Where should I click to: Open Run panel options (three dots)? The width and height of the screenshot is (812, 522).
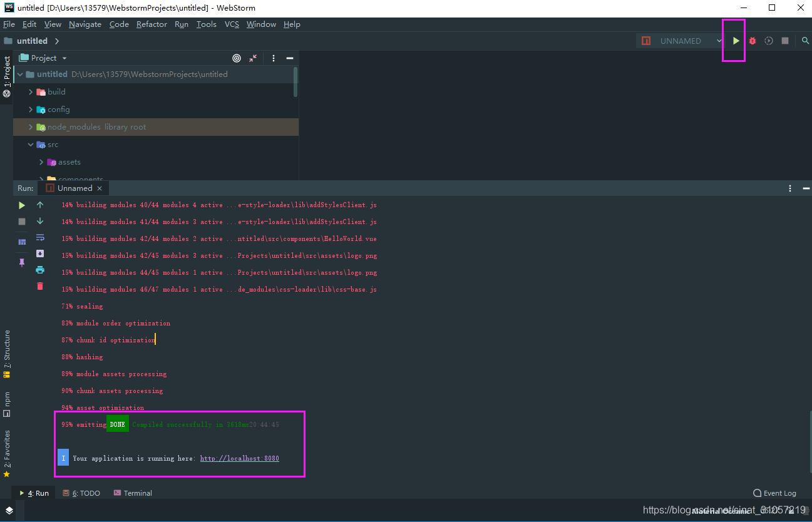[790, 188]
